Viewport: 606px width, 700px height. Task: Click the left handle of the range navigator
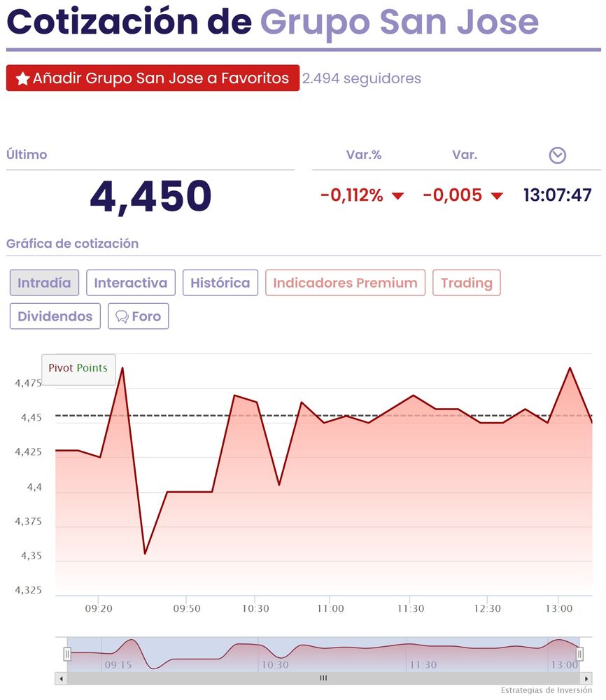click(x=67, y=654)
